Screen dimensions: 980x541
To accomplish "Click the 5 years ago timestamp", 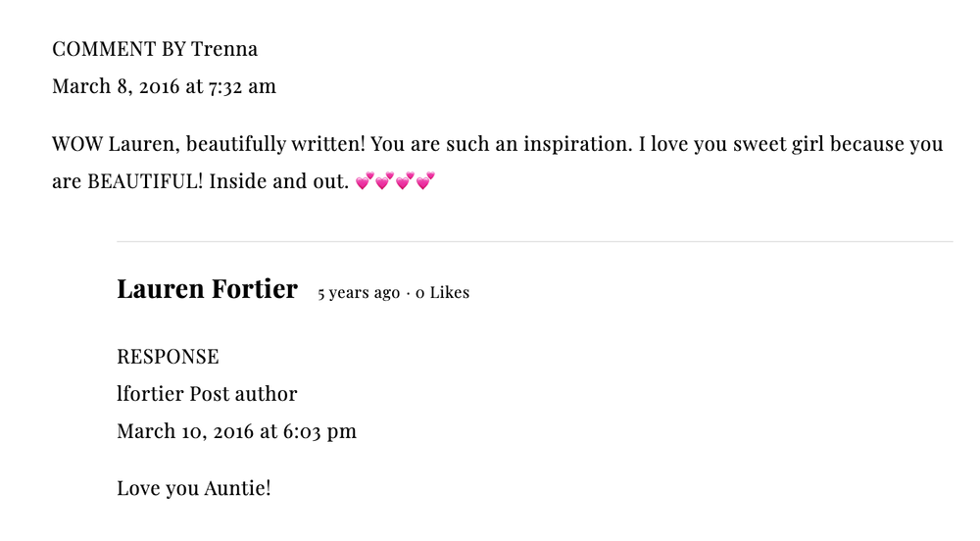I will [359, 293].
